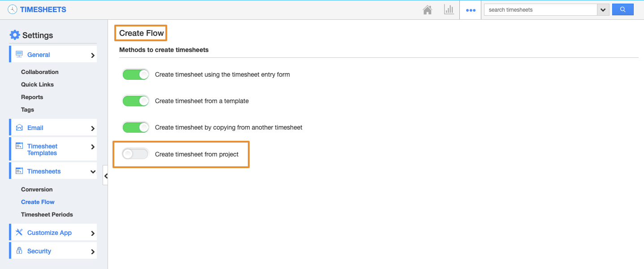The width and height of the screenshot is (644, 269).
Task: Open the reports bar chart icon
Action: [449, 10]
